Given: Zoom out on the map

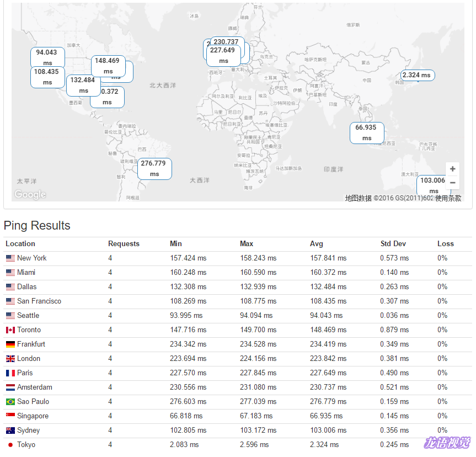Looking at the screenshot, I should [x=452, y=183].
